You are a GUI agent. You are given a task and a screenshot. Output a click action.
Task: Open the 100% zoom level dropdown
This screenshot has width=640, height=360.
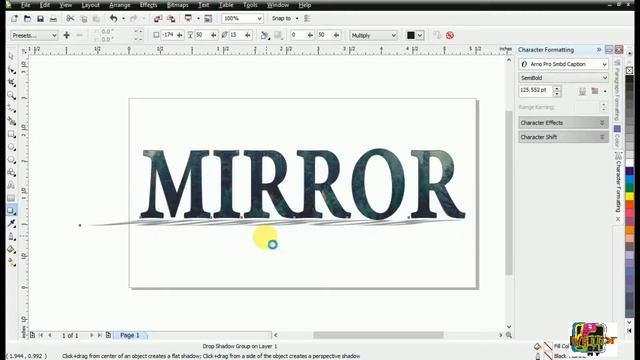click(x=242, y=18)
